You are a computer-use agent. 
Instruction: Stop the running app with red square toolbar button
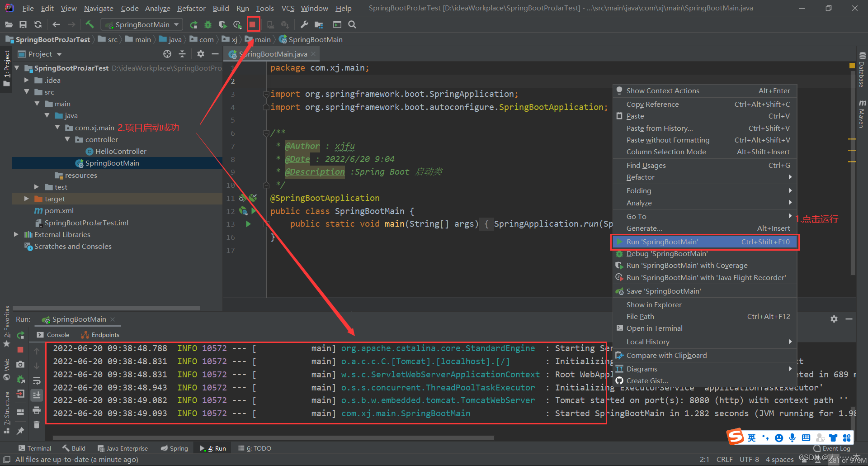tap(253, 24)
